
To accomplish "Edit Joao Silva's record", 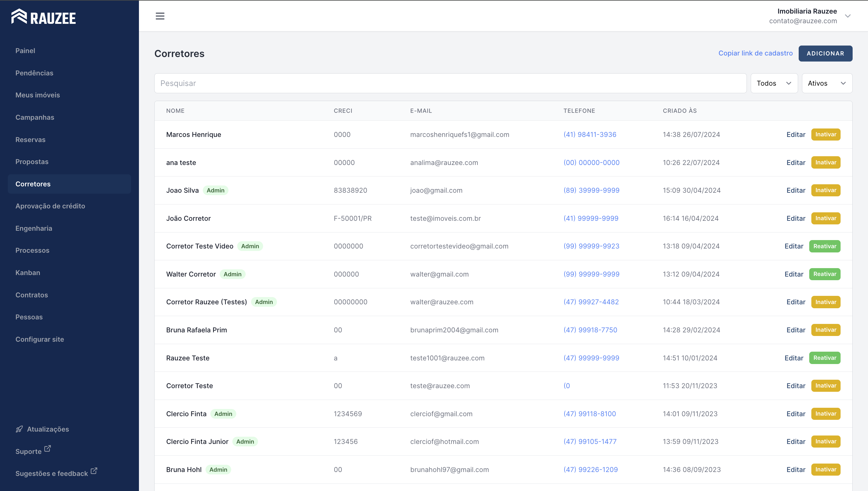I will 796,190.
